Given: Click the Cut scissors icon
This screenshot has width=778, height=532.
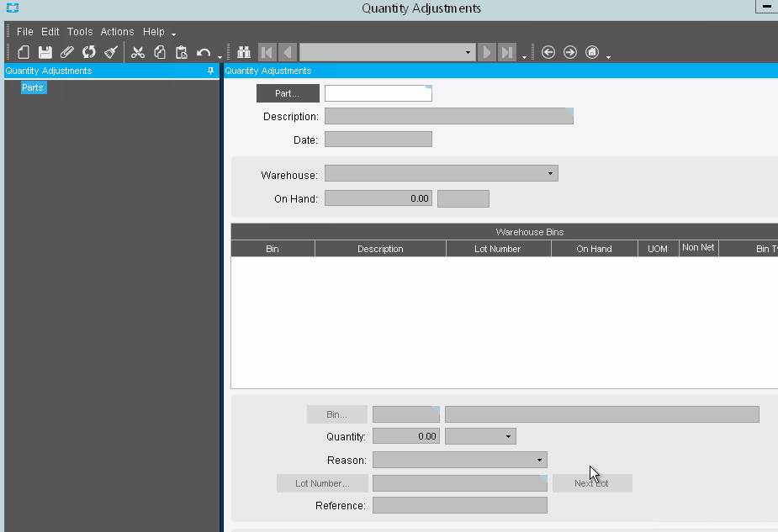Looking at the screenshot, I should [137, 52].
